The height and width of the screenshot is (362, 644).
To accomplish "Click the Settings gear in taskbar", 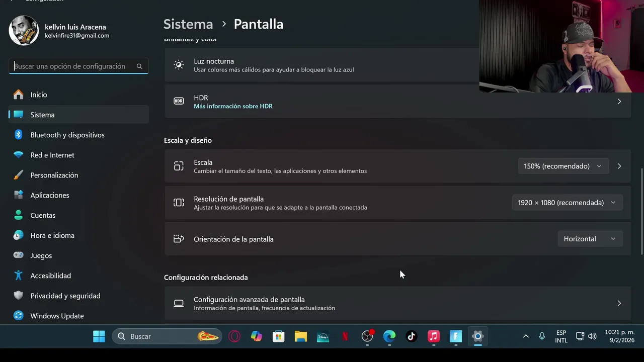I will [478, 336].
